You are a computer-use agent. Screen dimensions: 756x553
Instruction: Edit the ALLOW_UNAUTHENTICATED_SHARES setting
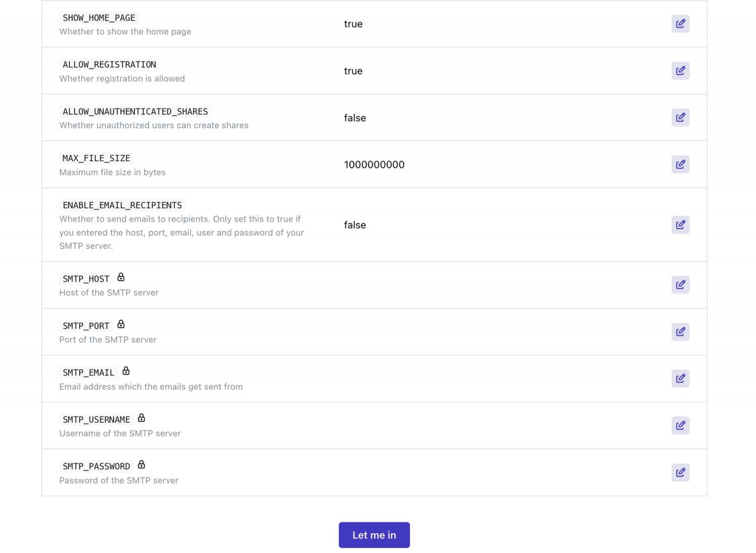[680, 117]
